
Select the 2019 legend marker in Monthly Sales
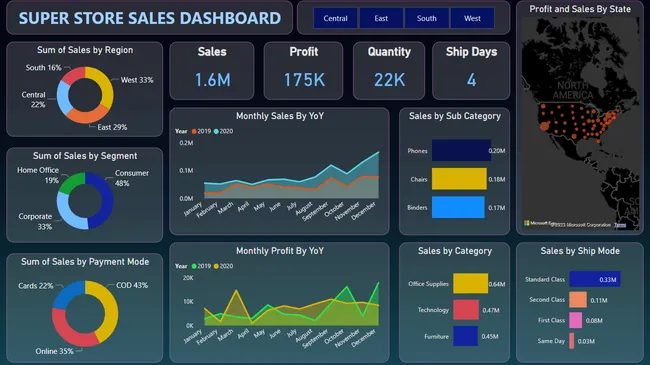coord(194,131)
